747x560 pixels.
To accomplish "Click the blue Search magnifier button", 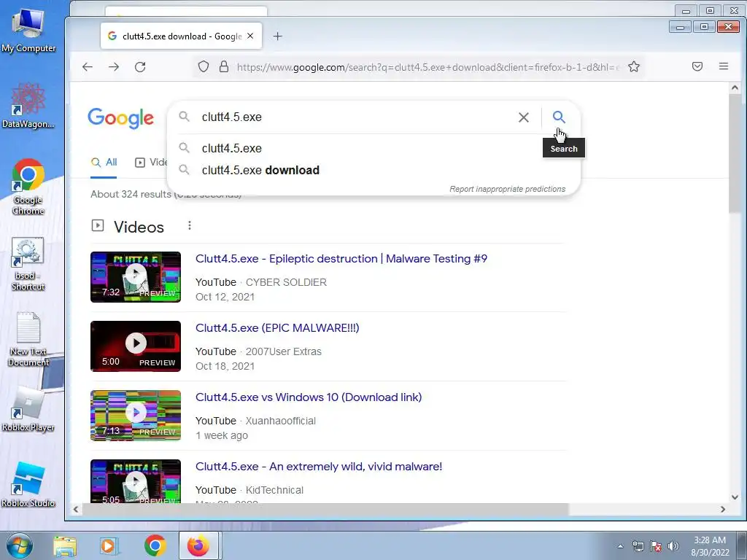I will (559, 117).
